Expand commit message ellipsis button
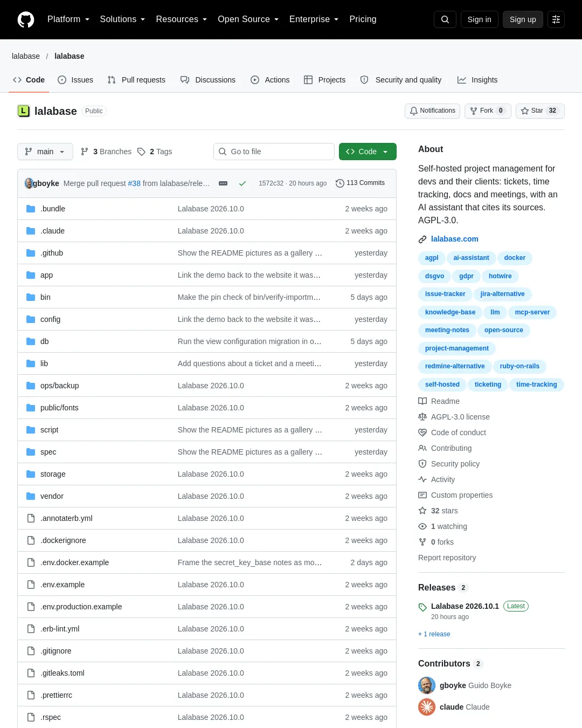Viewport: 582px width, 728px height. coord(223,183)
